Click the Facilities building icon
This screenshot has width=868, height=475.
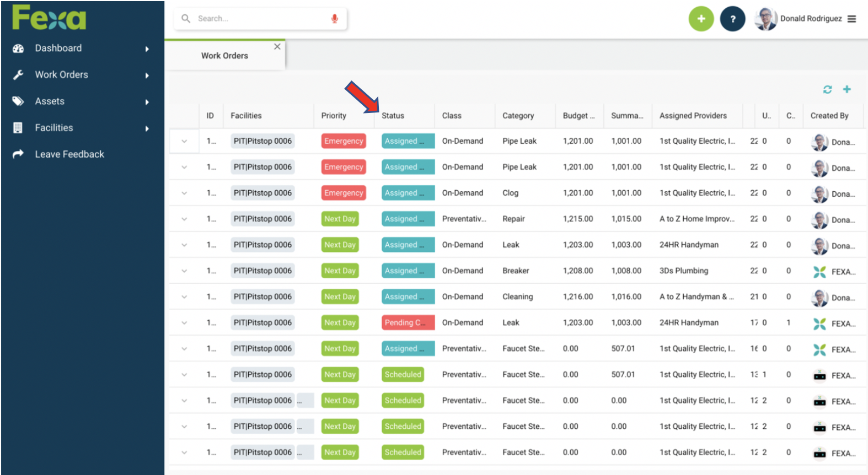click(18, 128)
